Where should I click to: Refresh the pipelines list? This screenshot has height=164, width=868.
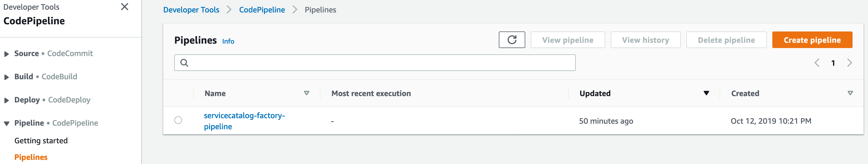point(511,40)
